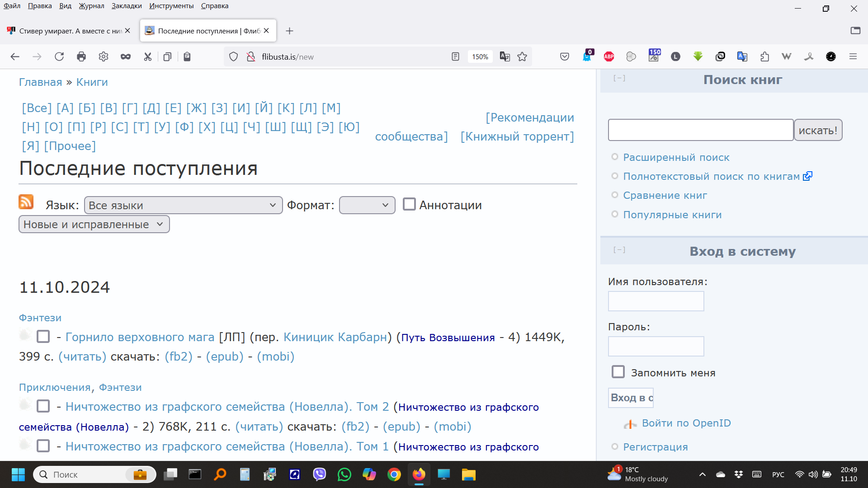The image size is (868, 488).
Task: Reload the page with the refresh icon
Action: coord(59,56)
